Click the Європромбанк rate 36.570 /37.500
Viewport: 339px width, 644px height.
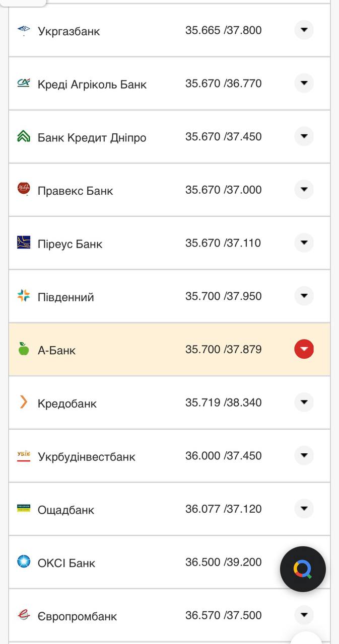[223, 615]
